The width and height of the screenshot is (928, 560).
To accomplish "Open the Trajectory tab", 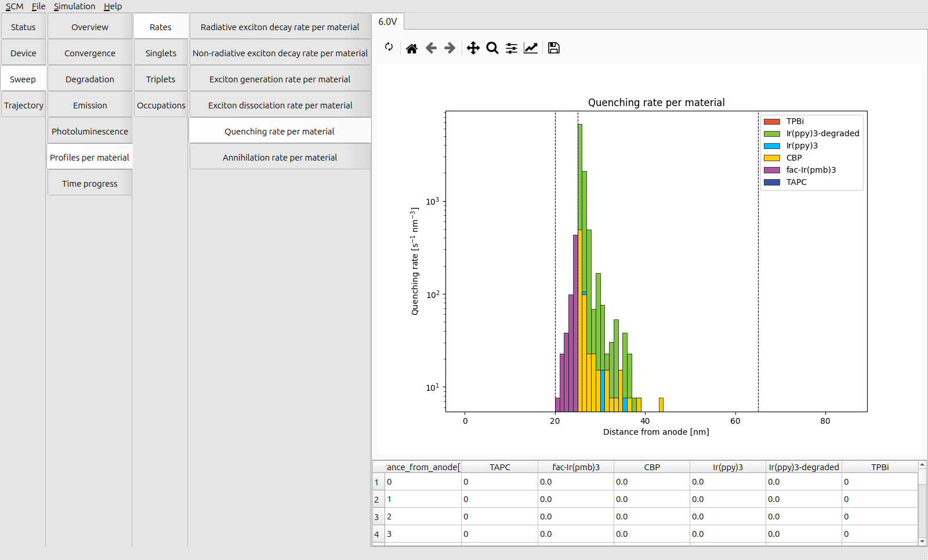I will pyautogui.click(x=24, y=106).
